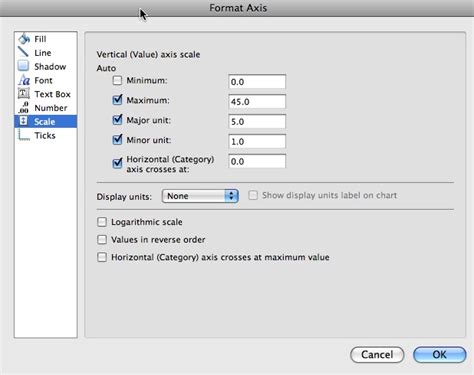Open the Display units dropdown
Image resolution: width=474 pixels, height=375 pixels.
[x=200, y=196]
